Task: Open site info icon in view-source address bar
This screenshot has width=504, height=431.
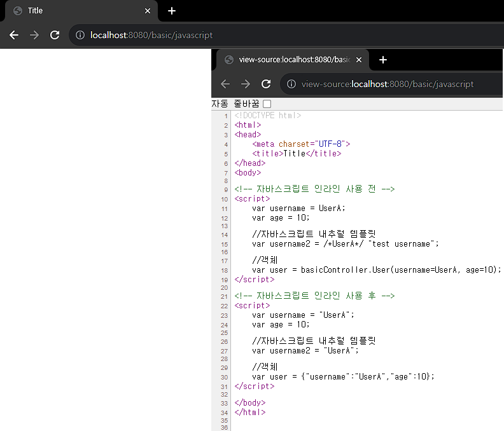Action: pyautogui.click(x=291, y=84)
